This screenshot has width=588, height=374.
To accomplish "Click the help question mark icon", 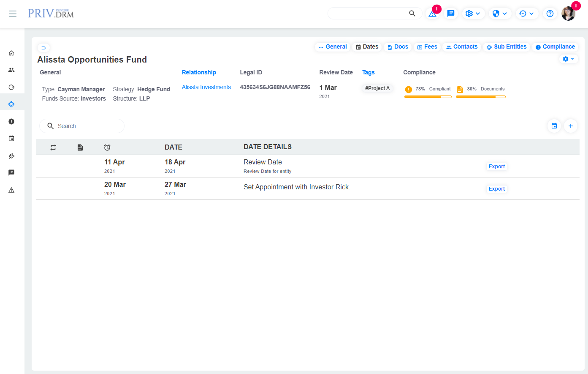I will tap(550, 14).
